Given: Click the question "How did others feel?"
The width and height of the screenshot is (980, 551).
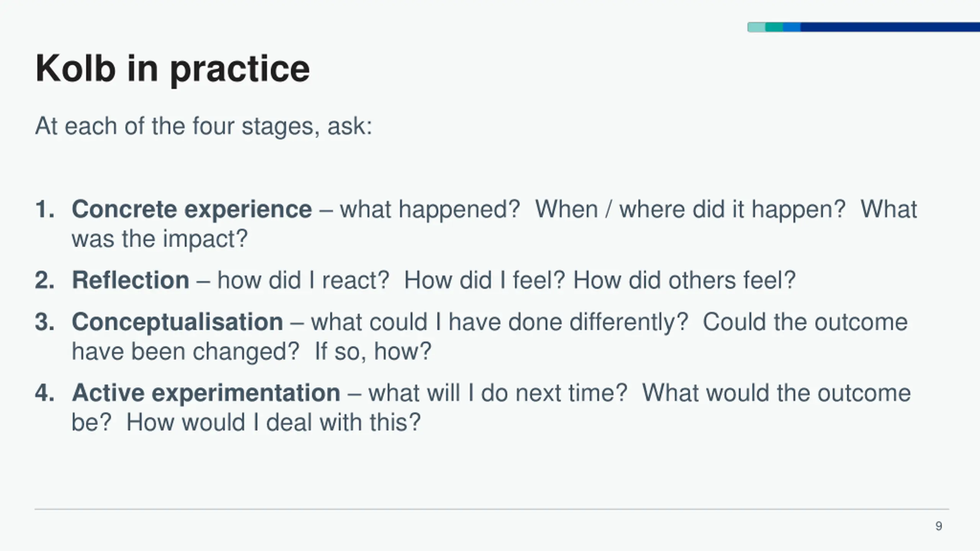Looking at the screenshot, I should pos(684,280).
